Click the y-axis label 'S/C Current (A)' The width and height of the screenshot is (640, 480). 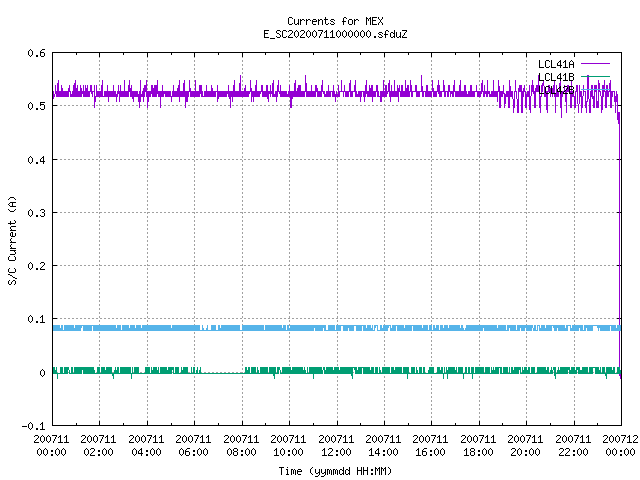coord(12,241)
